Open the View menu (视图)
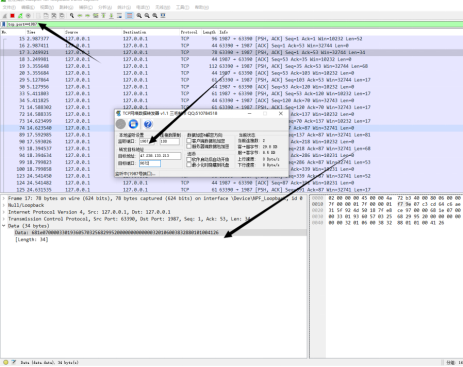This screenshot has height=367, width=463. (x=47, y=7)
